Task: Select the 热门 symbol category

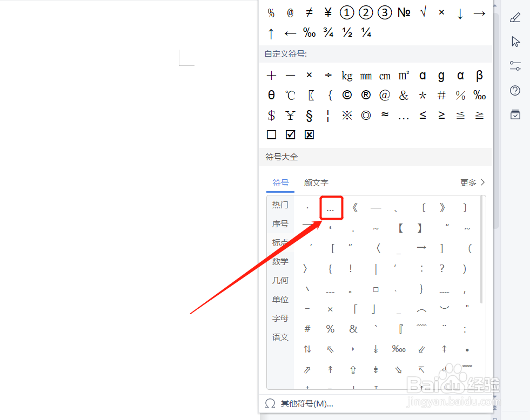Action: pos(280,205)
